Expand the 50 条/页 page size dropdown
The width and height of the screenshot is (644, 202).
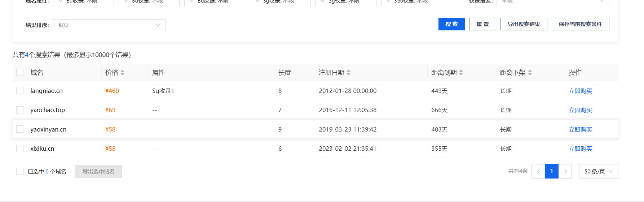pos(598,171)
